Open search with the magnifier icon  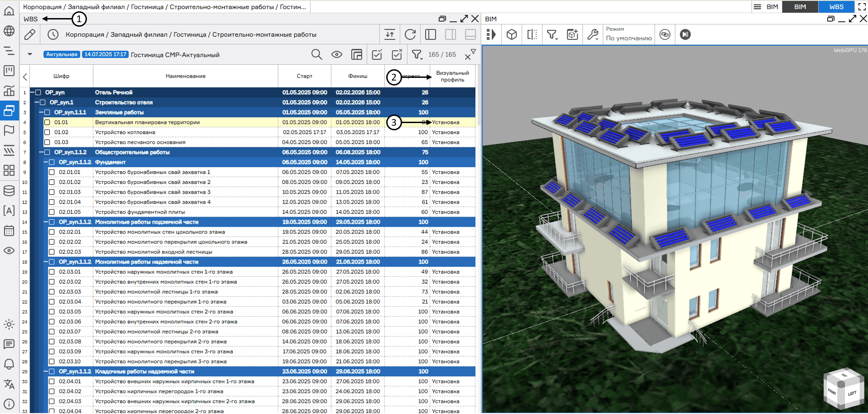click(317, 55)
